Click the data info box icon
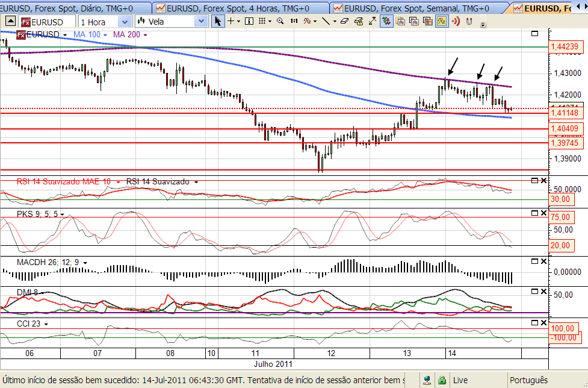The image size is (588, 388). [x=249, y=22]
